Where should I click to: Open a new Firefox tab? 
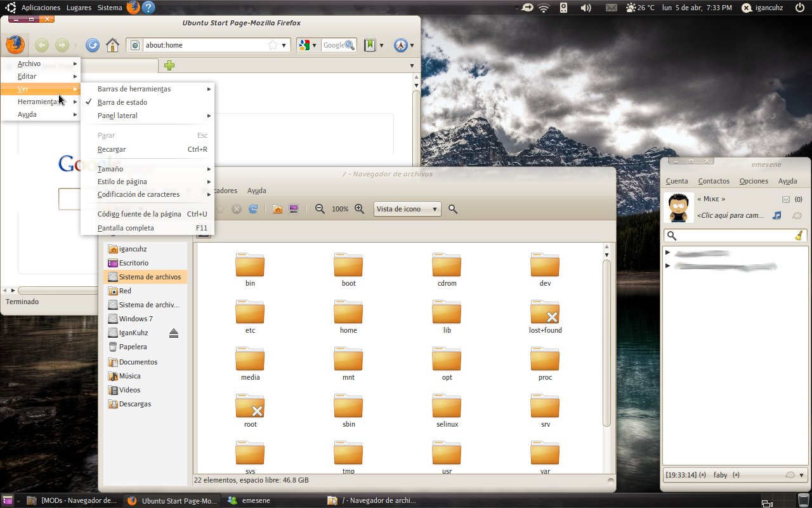pyautogui.click(x=169, y=65)
